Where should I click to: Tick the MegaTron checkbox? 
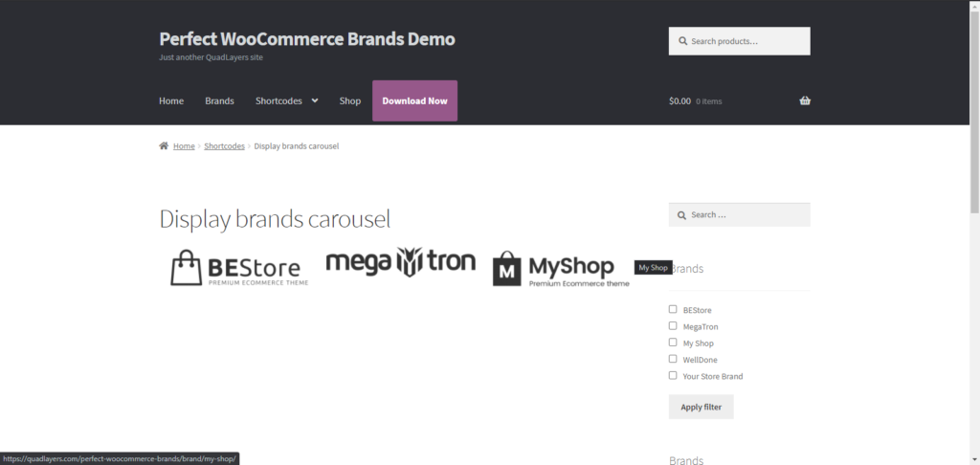point(673,325)
